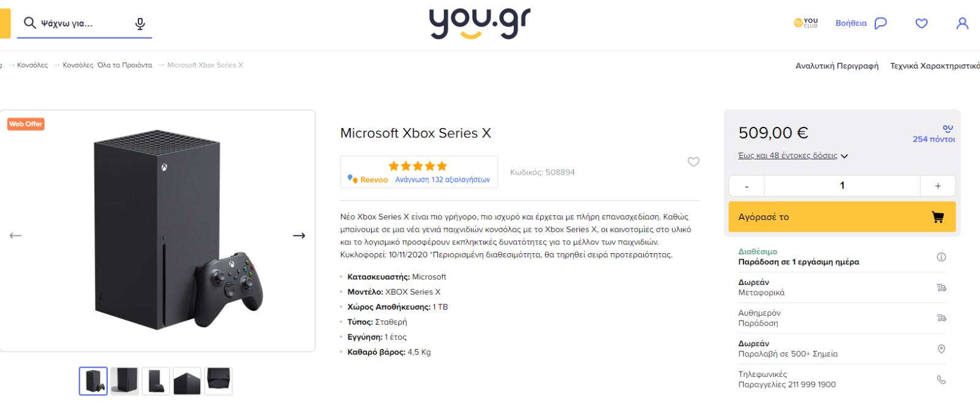Screen dimensions: 980x410
Task: Activate voice search microphone icon
Action: (140, 23)
